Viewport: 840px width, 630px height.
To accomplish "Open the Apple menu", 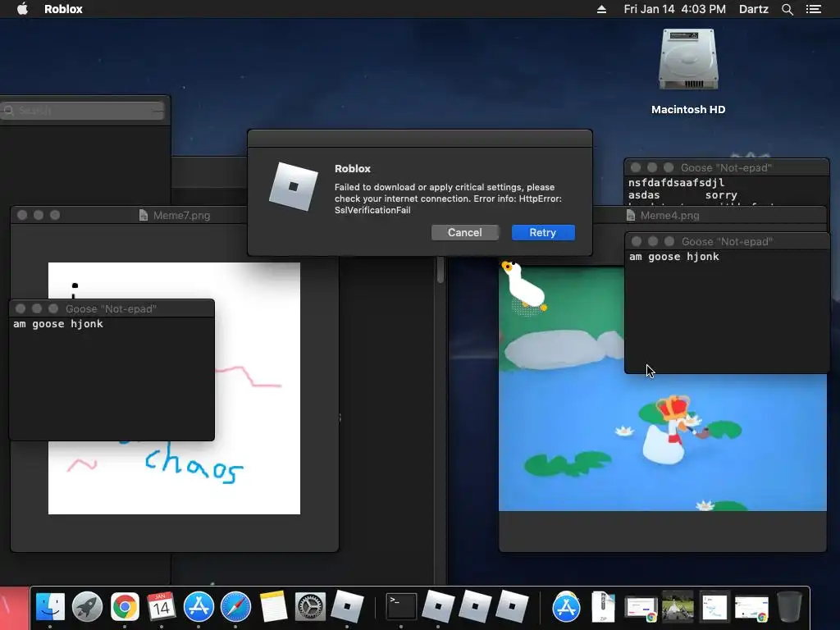I will click(x=22, y=9).
